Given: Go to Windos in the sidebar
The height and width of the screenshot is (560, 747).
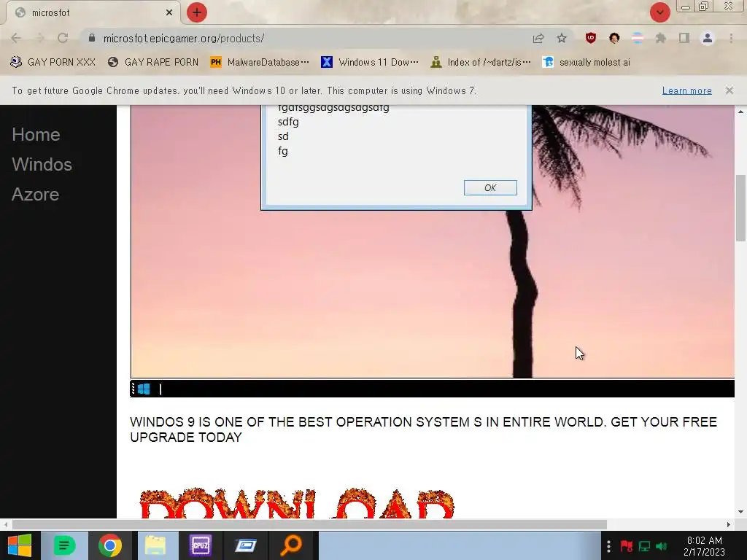Looking at the screenshot, I should [x=42, y=164].
